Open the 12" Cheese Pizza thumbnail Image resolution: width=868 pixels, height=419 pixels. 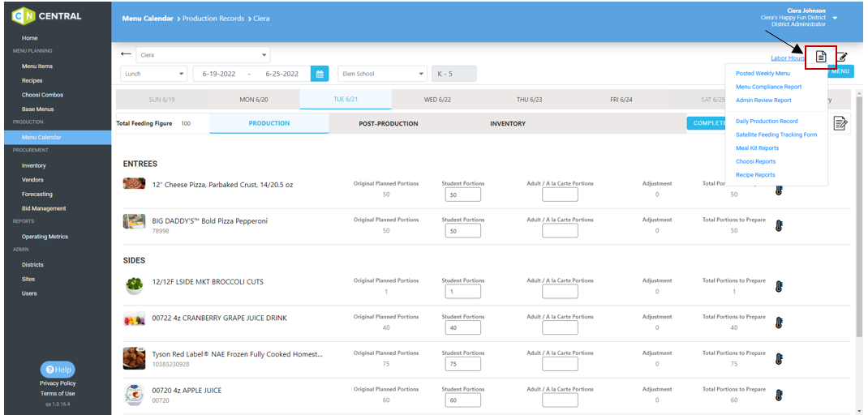[x=134, y=183]
